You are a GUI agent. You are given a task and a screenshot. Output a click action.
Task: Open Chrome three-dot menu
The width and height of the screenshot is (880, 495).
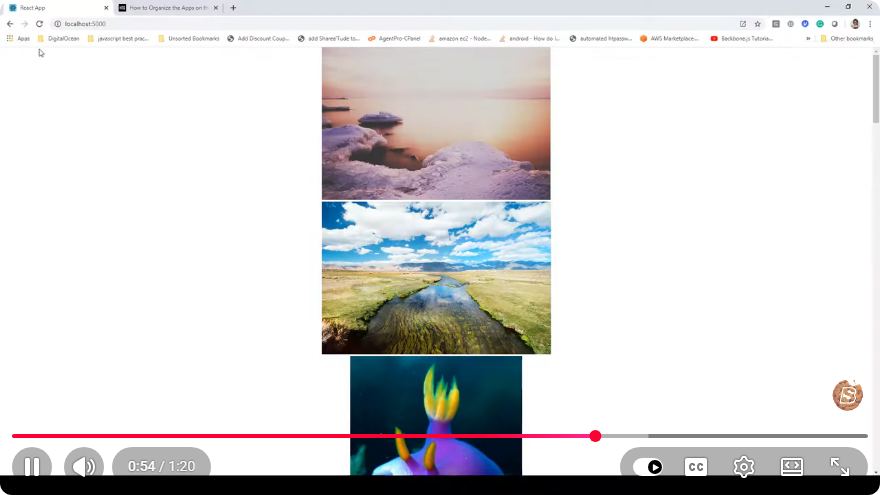(870, 24)
